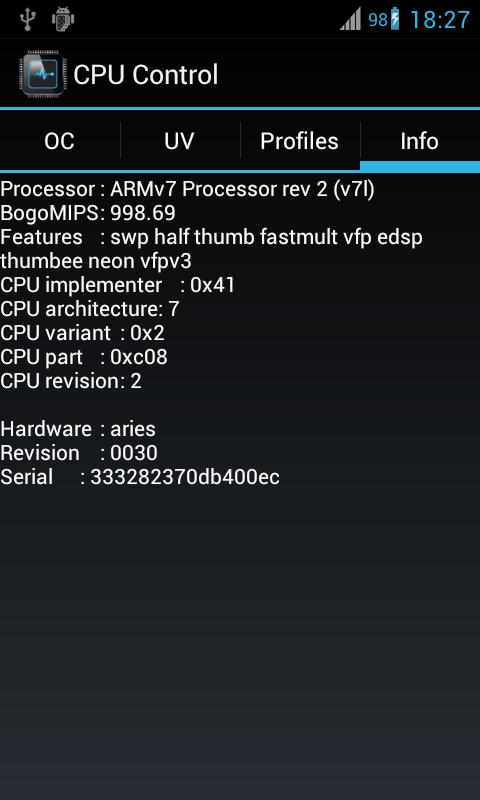Select the Profiles tab

coord(299,141)
